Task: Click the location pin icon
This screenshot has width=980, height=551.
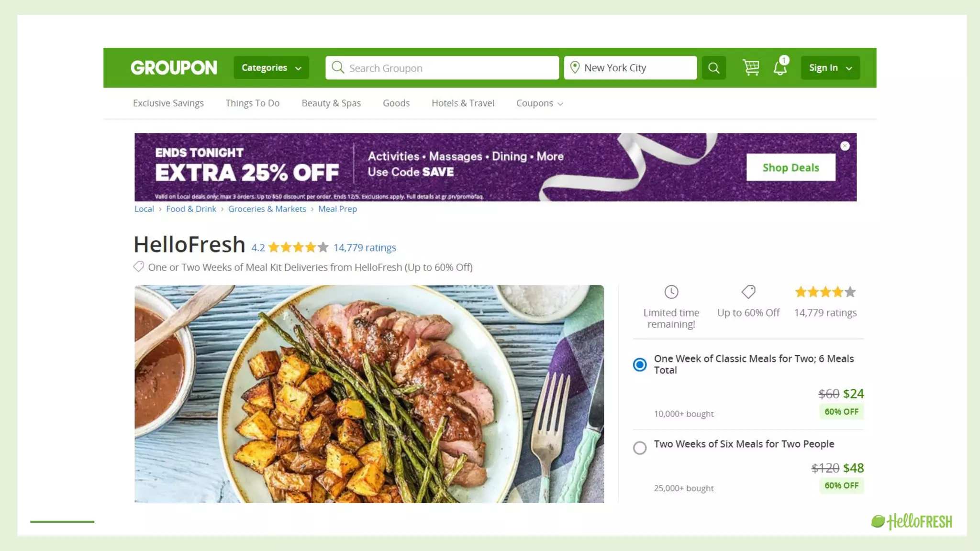Action: [575, 67]
